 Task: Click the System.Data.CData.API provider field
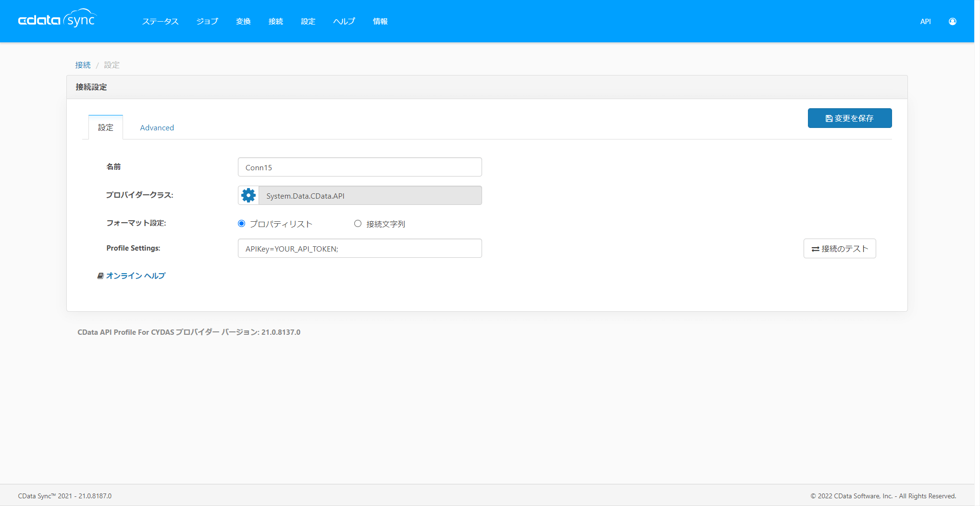370,195
